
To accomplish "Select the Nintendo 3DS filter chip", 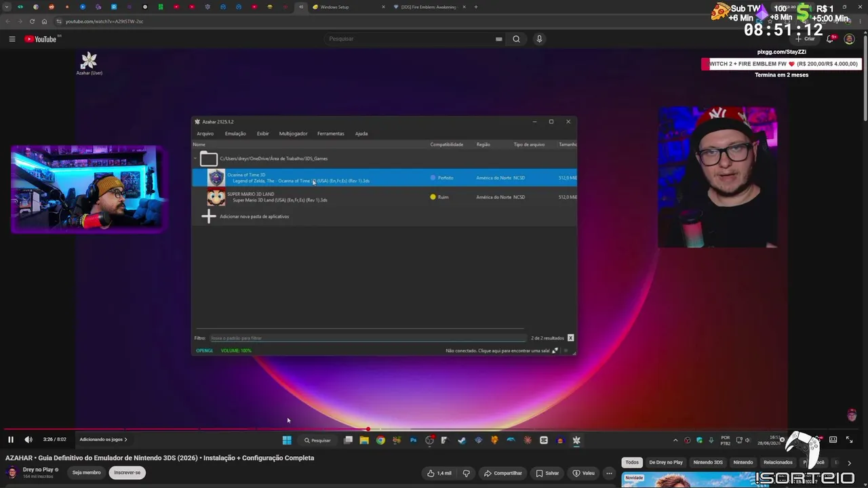I will 708,462.
